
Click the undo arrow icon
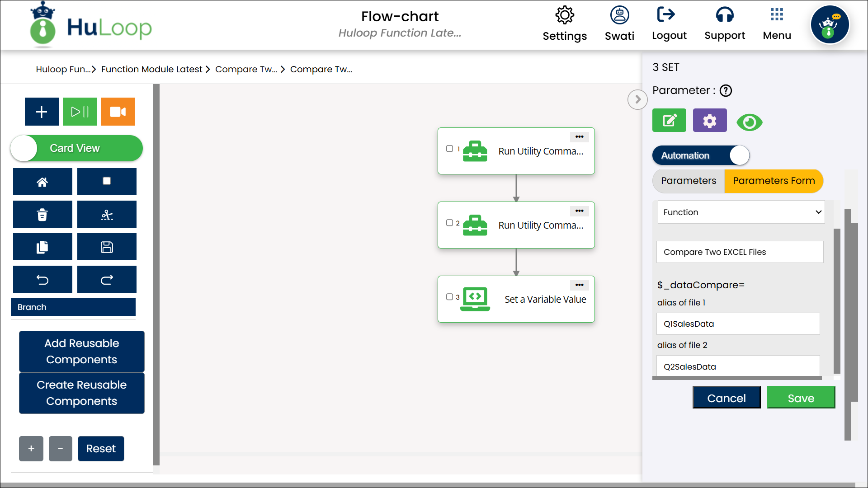coord(42,280)
